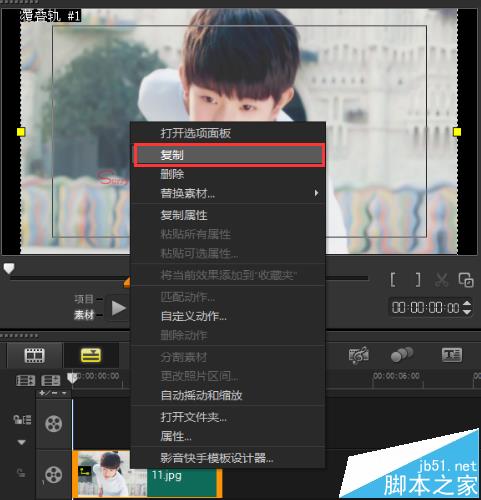Play the preview
The width and height of the screenshot is (481, 500).
pyautogui.click(x=119, y=308)
